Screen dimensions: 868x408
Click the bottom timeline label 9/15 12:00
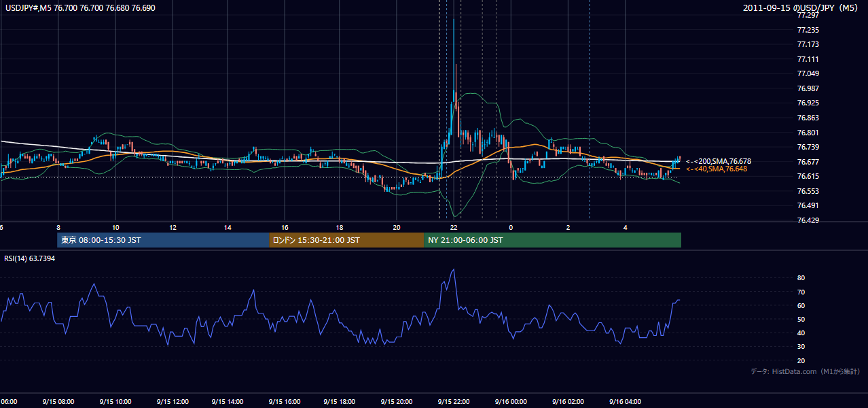[x=171, y=402]
